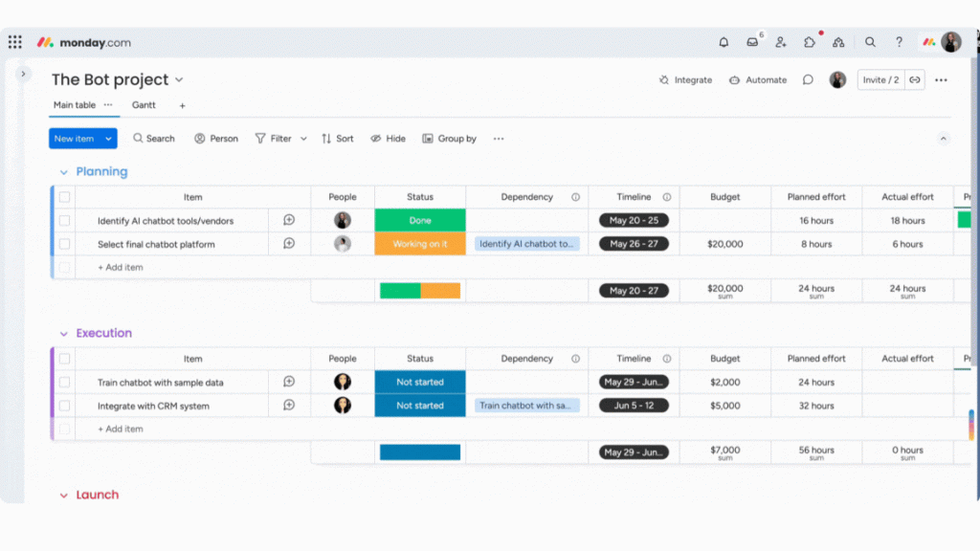Click the Invite / 2 button
Image resolution: width=980 pixels, height=551 pixels.
tap(880, 80)
